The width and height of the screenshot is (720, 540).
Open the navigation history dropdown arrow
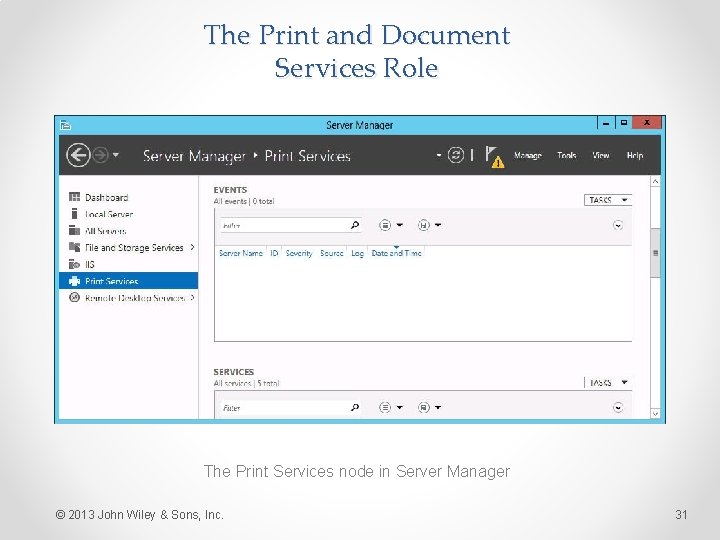(116, 155)
